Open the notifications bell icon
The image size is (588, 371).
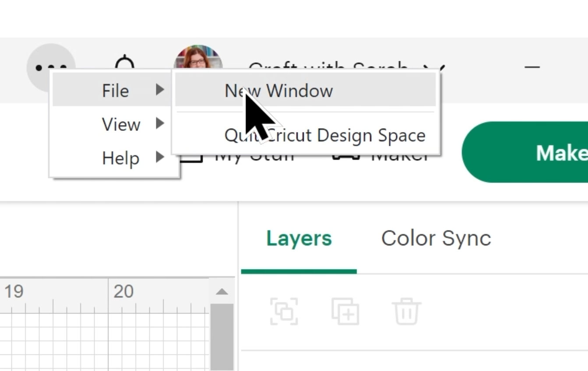point(125,63)
